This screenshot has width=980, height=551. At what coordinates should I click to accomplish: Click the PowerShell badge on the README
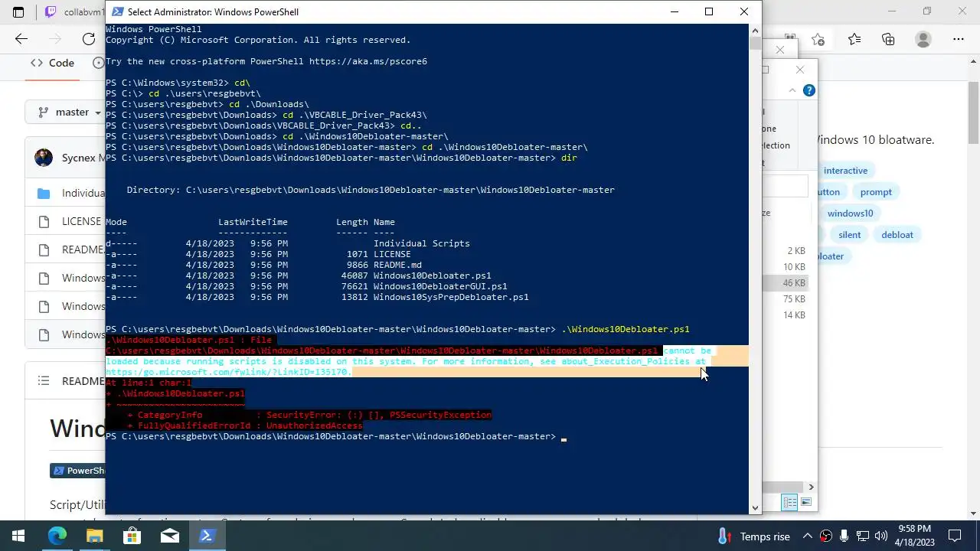77,471
